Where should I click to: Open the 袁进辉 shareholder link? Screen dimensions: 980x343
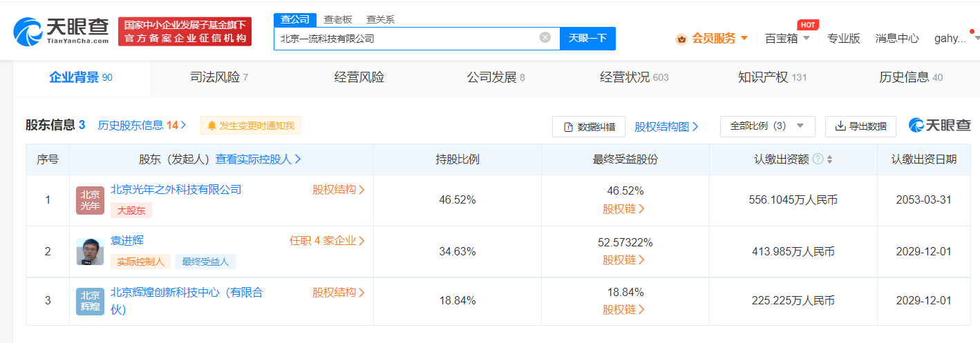pyautogui.click(x=127, y=240)
